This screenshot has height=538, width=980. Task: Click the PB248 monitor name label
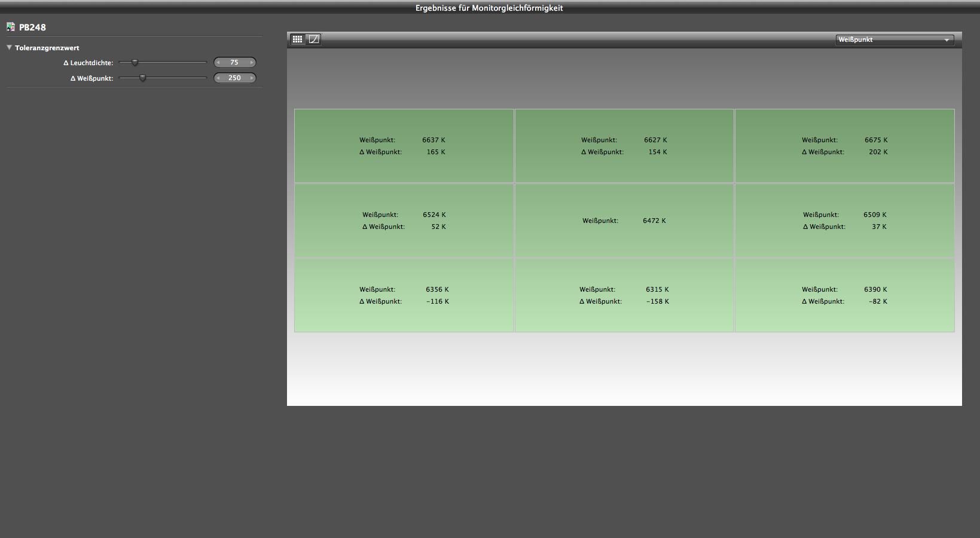(32, 27)
